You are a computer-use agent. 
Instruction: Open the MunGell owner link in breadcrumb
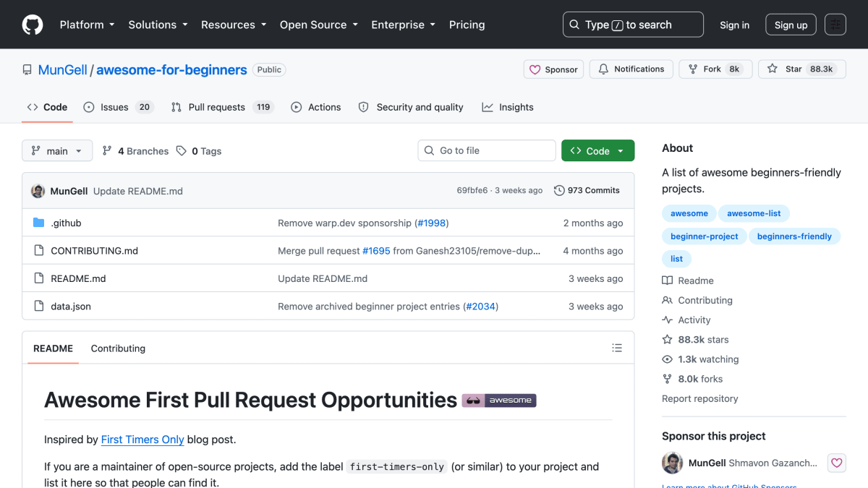pos(62,70)
